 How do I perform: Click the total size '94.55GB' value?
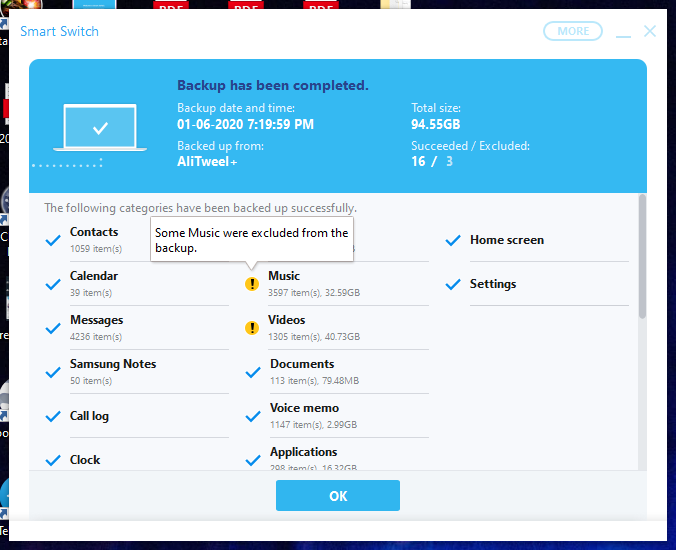point(435,124)
